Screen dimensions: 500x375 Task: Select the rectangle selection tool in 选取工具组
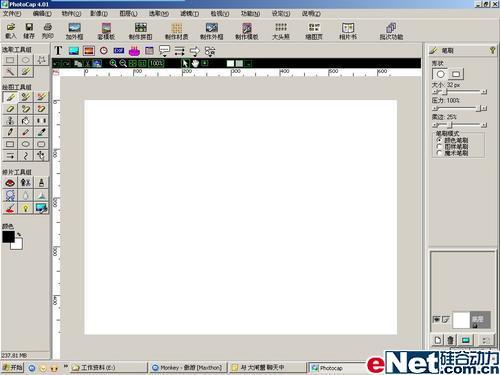(10, 60)
